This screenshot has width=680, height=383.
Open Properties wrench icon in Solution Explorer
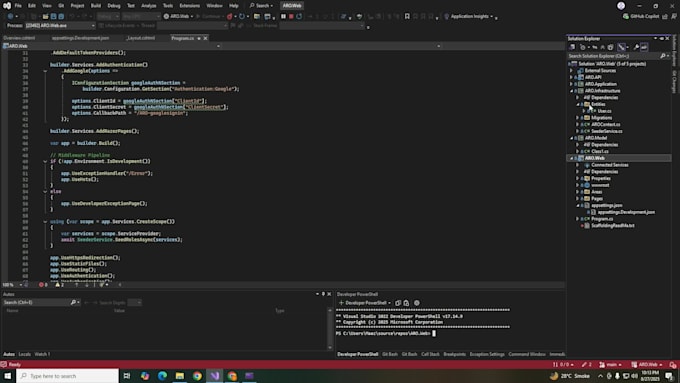point(636,47)
